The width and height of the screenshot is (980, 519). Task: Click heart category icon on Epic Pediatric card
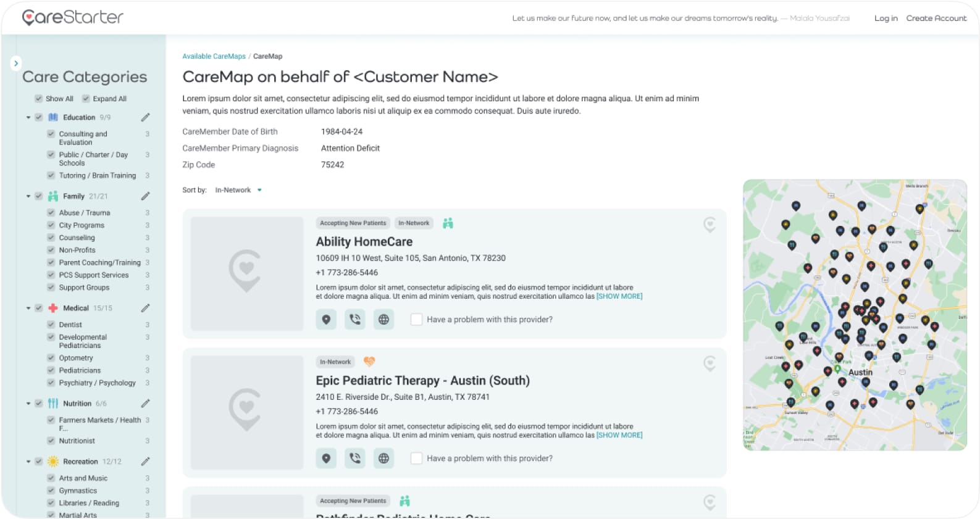click(369, 362)
